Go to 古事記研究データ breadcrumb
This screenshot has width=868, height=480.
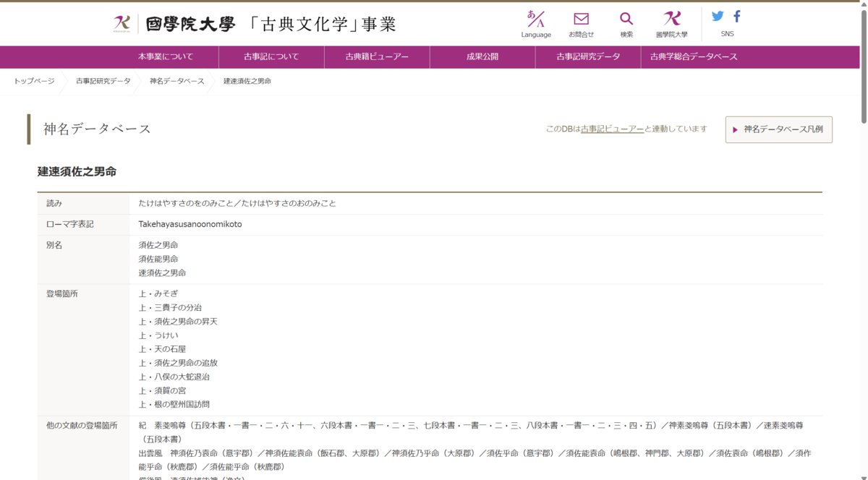103,81
